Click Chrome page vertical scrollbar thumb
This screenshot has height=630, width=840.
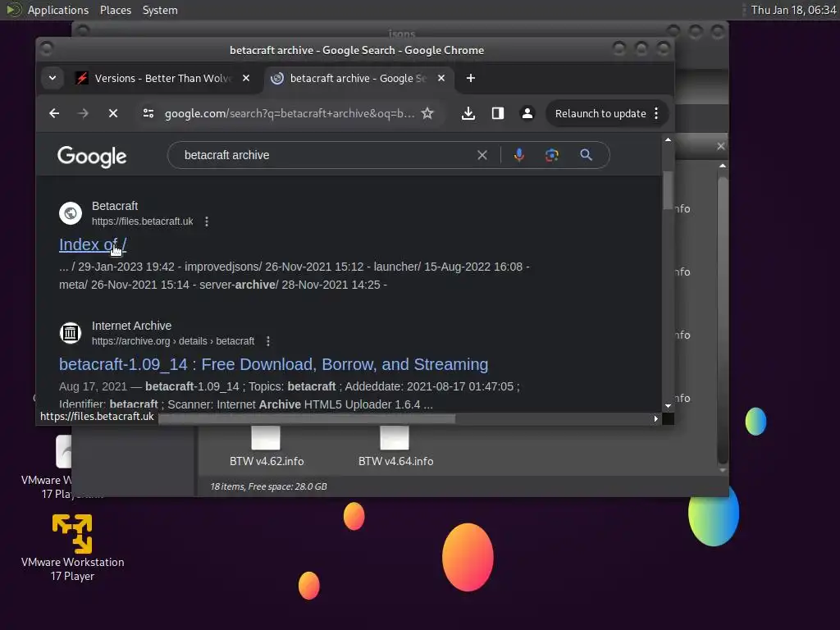(x=668, y=190)
